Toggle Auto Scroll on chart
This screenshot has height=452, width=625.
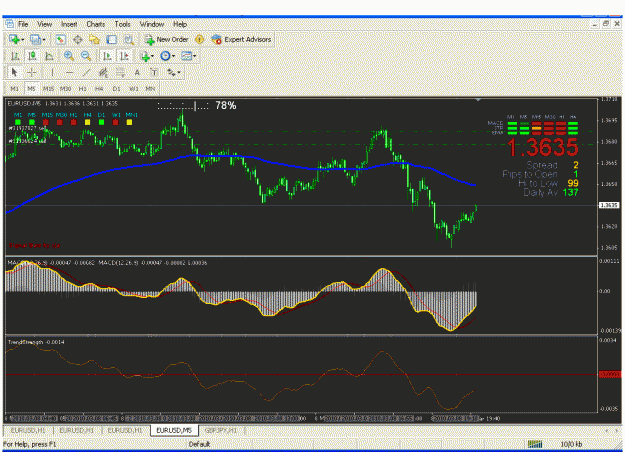click(x=107, y=56)
